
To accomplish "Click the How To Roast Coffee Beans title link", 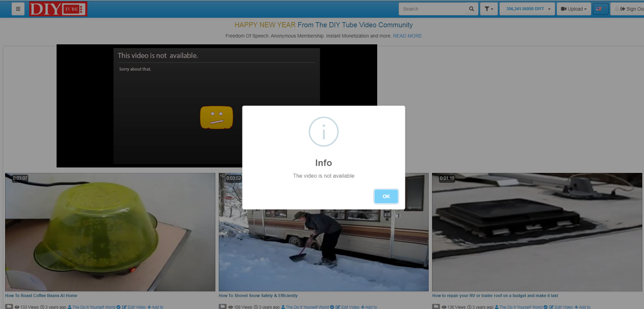I will click(x=41, y=295).
